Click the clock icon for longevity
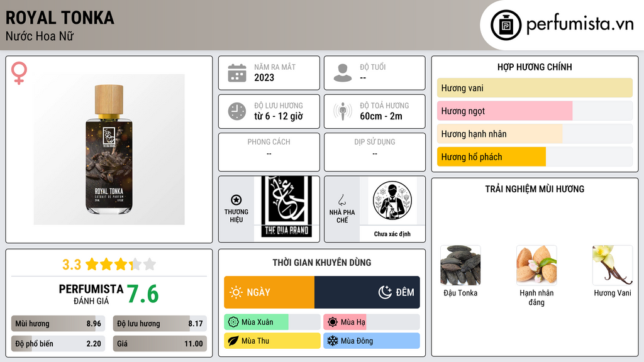 [x=237, y=111]
